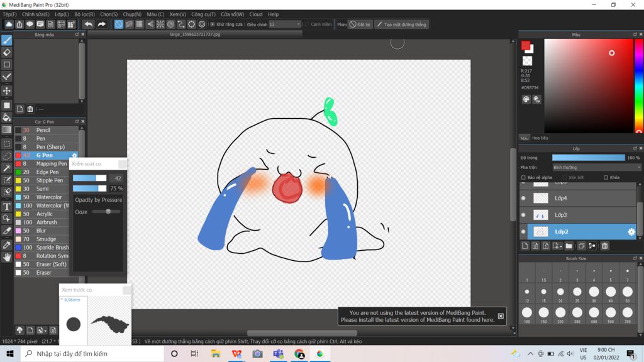Toggle Xén bớt clipping checkbox
The image size is (644, 362).
click(565, 177)
